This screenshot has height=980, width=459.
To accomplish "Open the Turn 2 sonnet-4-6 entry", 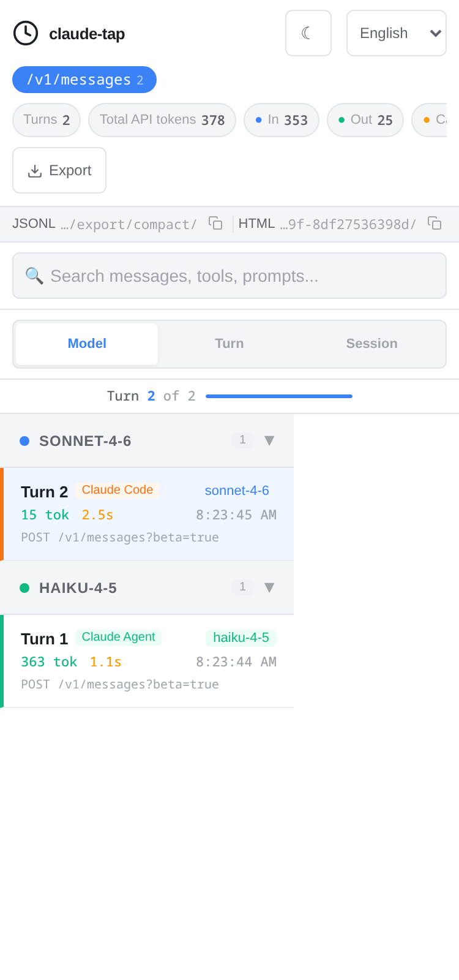I will pos(147,514).
